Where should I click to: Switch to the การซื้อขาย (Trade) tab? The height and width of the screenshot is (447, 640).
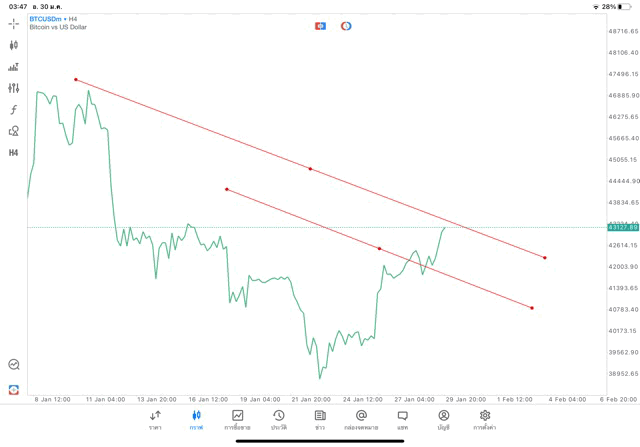point(238,419)
